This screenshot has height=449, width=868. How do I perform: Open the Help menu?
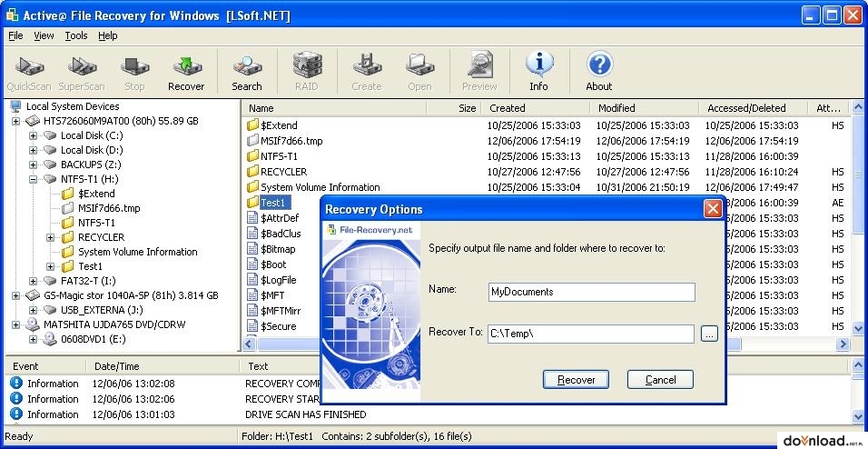(108, 35)
